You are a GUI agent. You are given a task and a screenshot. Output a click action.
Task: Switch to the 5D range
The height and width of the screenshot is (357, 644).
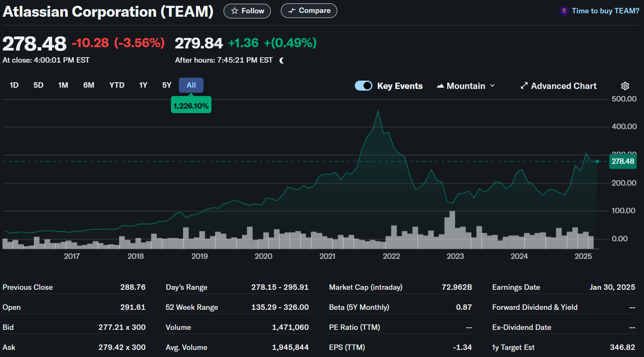(38, 85)
